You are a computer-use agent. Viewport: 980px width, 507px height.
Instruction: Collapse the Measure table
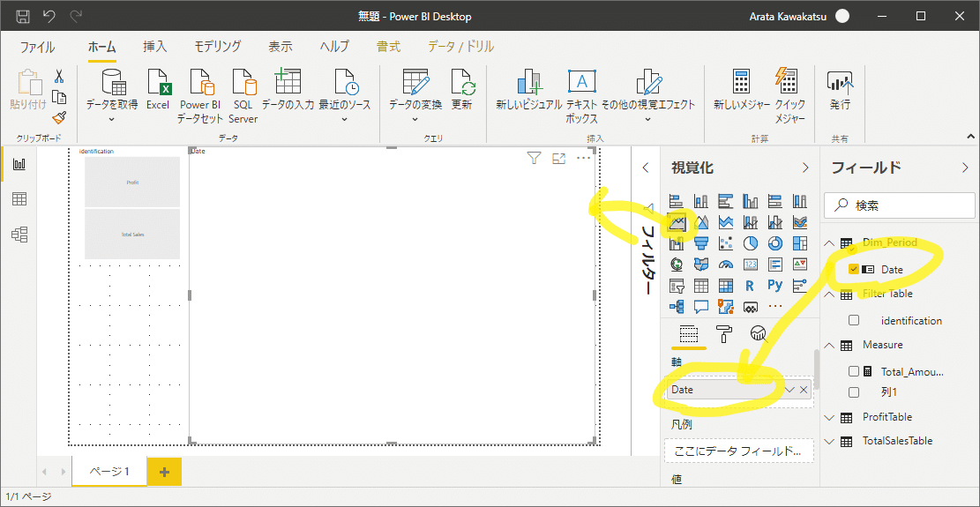pos(830,345)
